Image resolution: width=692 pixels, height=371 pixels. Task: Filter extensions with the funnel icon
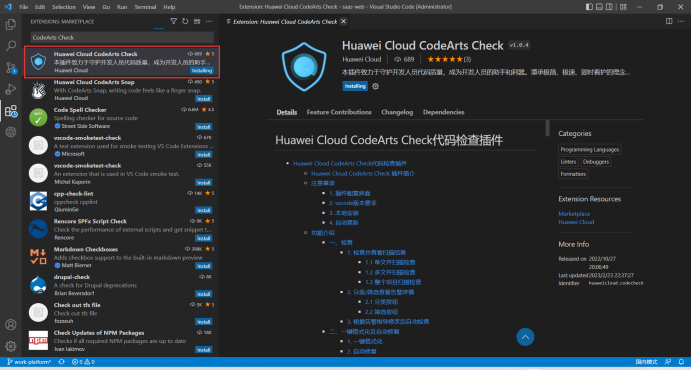click(x=173, y=21)
